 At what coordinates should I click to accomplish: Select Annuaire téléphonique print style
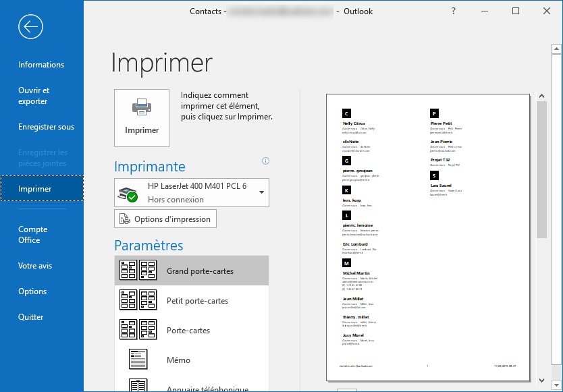[192, 387]
